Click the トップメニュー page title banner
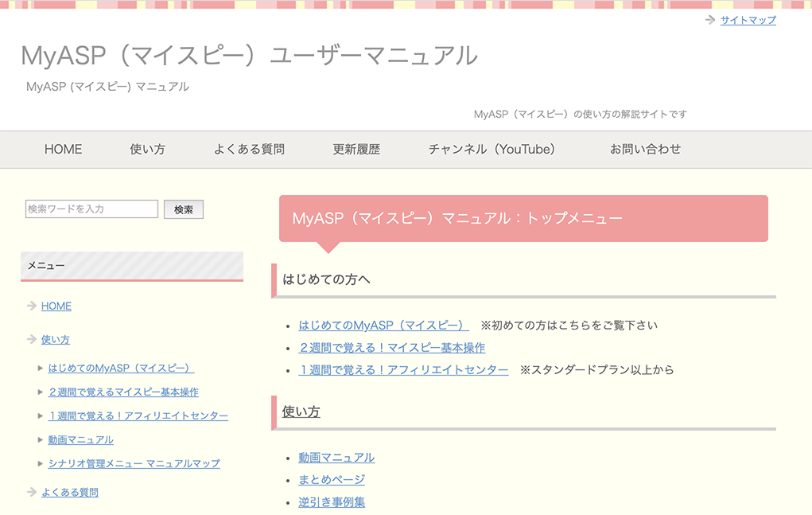 [x=523, y=218]
